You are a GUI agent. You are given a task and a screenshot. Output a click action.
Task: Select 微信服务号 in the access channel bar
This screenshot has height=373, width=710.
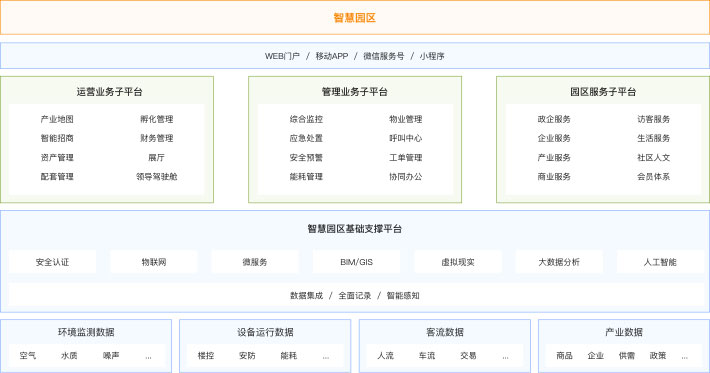click(x=384, y=56)
